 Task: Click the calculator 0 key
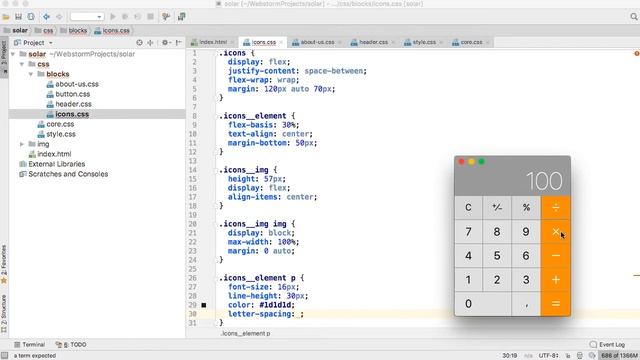[x=483, y=304]
